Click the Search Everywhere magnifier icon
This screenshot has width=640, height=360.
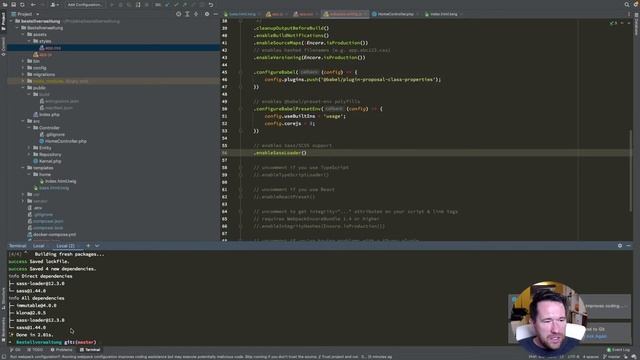click(627, 4)
